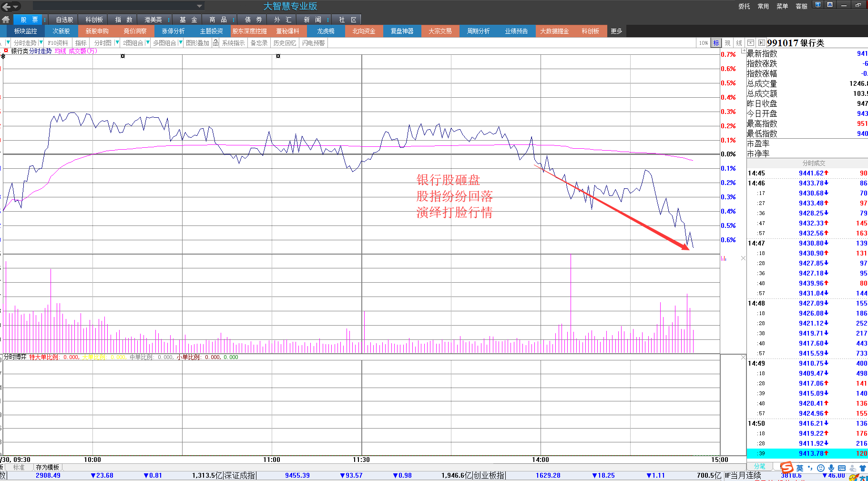This screenshot has height=481, width=868.
Task: Expand the 2图组合 dropdown arrow
Action: (148, 42)
